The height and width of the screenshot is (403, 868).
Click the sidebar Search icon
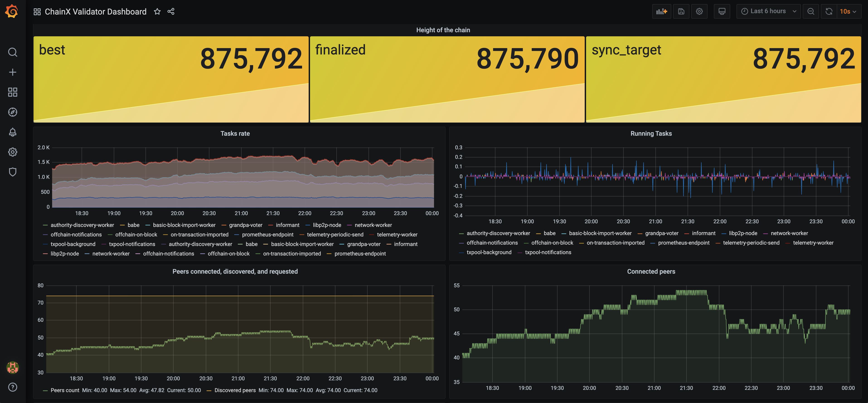coord(12,52)
